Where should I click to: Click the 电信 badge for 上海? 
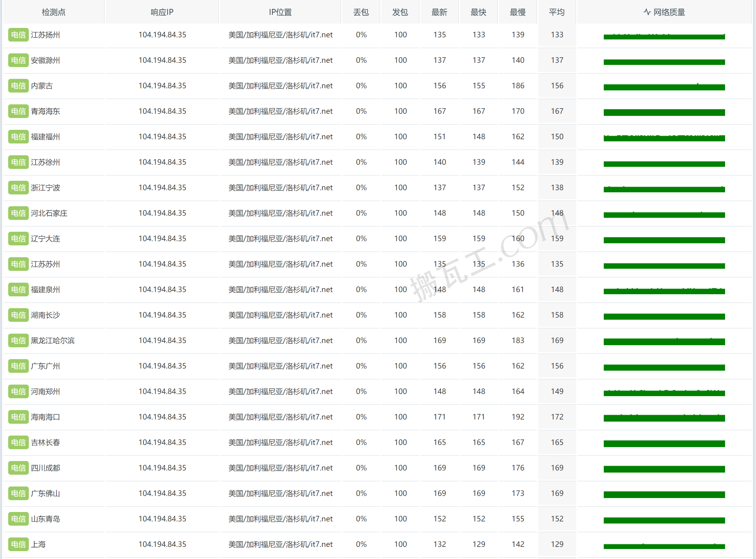18,544
